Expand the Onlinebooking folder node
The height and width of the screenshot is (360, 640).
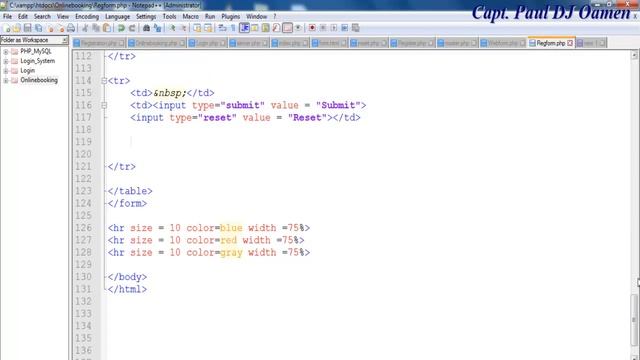tap(6, 80)
